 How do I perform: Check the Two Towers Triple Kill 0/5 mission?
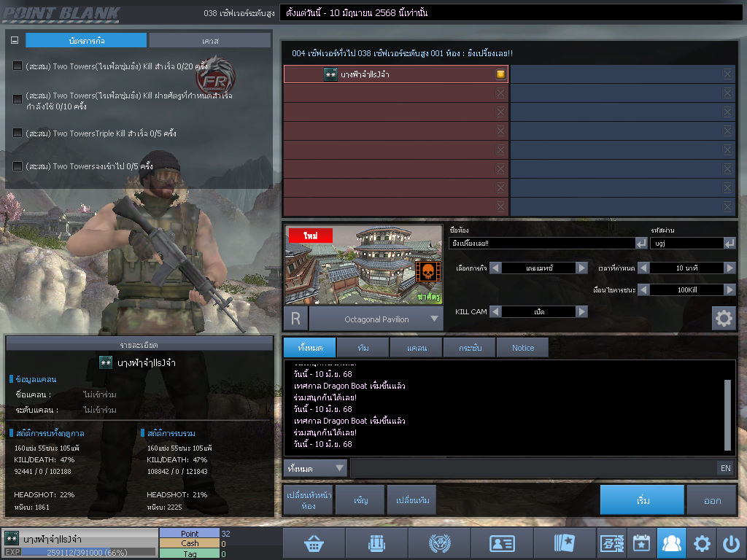pyautogui.click(x=18, y=133)
